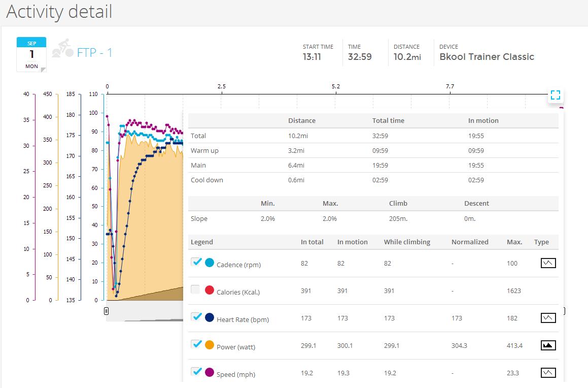Image resolution: width=588 pixels, height=388 pixels.
Task: Uncheck the Cadence (rpm) checkbox
Action: [x=196, y=262]
